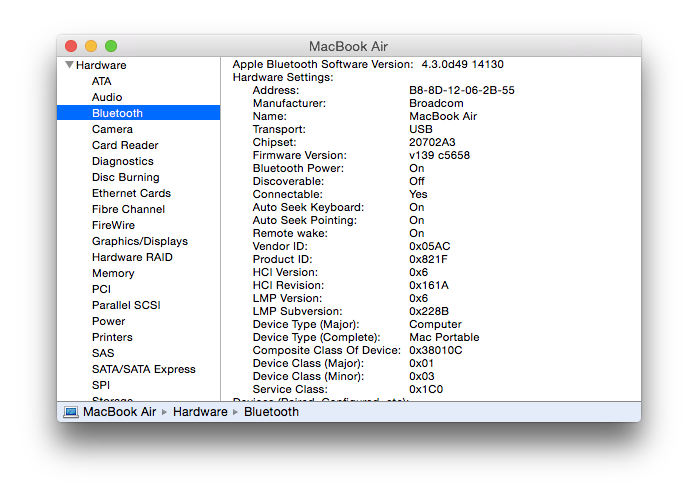This screenshot has width=698, height=501.
Task: Click MacBook Air in the path bar
Action: pos(119,412)
